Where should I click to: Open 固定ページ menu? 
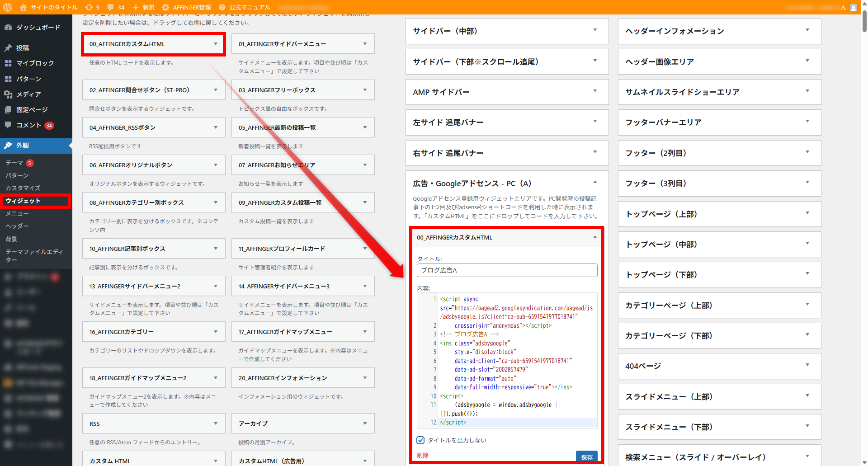[36, 109]
